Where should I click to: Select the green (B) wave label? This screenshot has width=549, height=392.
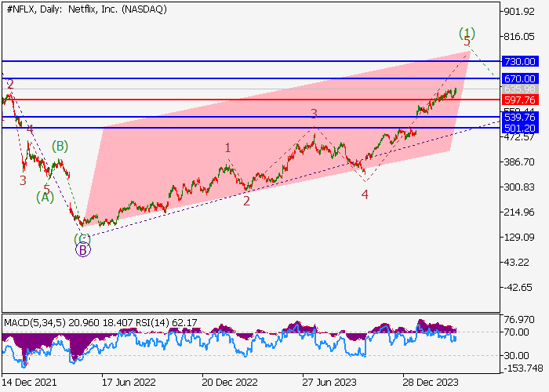(60, 146)
